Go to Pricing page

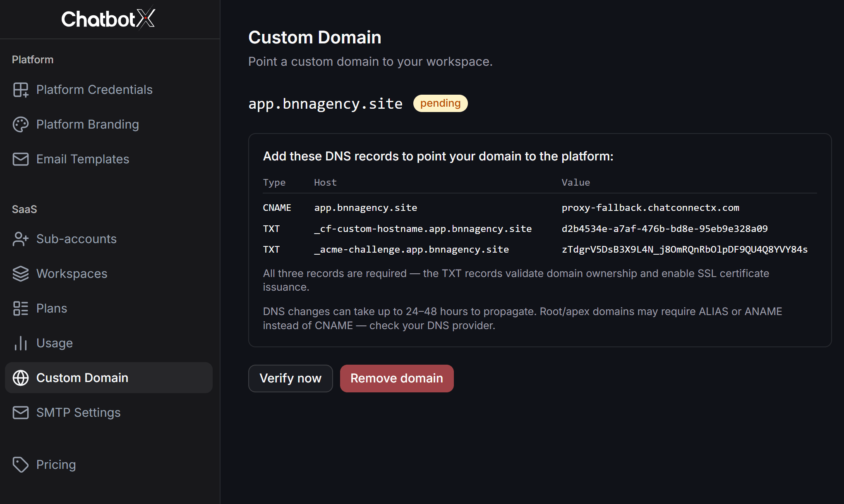pos(109,465)
